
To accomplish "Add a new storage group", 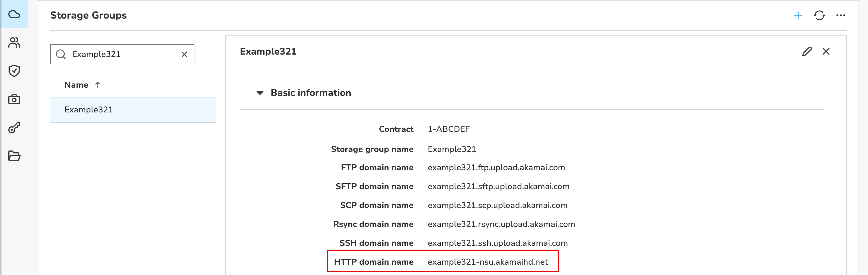I will click(798, 15).
